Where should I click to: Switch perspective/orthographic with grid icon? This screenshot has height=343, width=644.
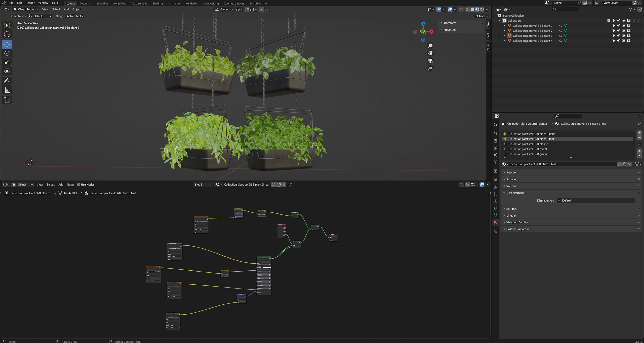click(x=430, y=68)
